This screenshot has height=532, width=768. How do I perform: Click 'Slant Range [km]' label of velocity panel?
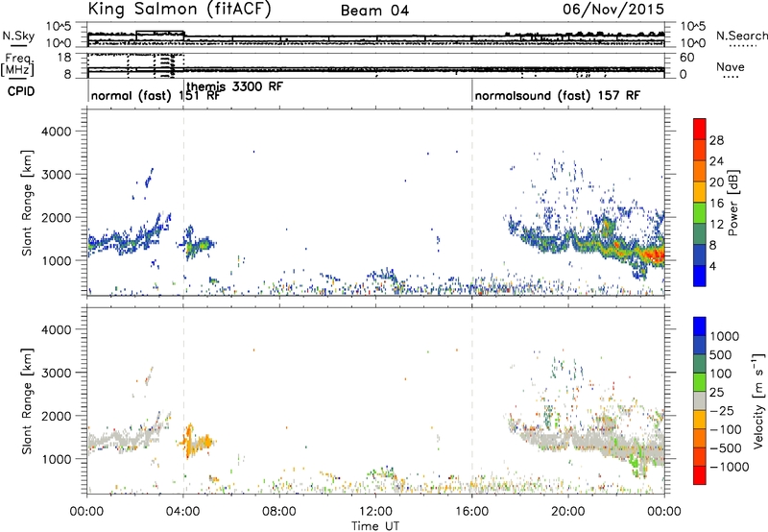27,400
